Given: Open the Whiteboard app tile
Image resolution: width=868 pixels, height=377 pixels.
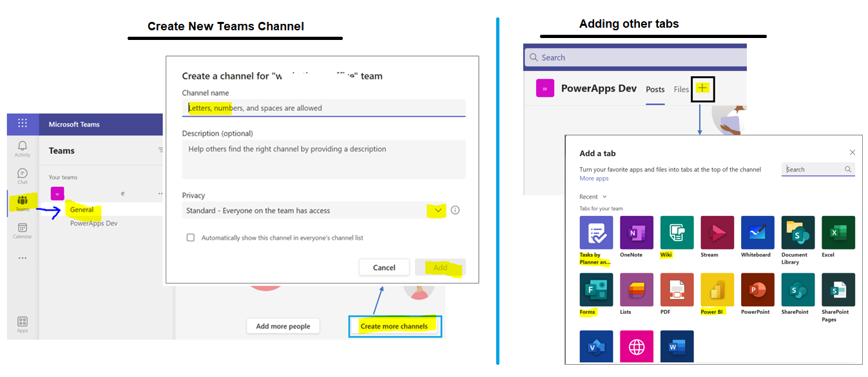Looking at the screenshot, I should tap(757, 232).
